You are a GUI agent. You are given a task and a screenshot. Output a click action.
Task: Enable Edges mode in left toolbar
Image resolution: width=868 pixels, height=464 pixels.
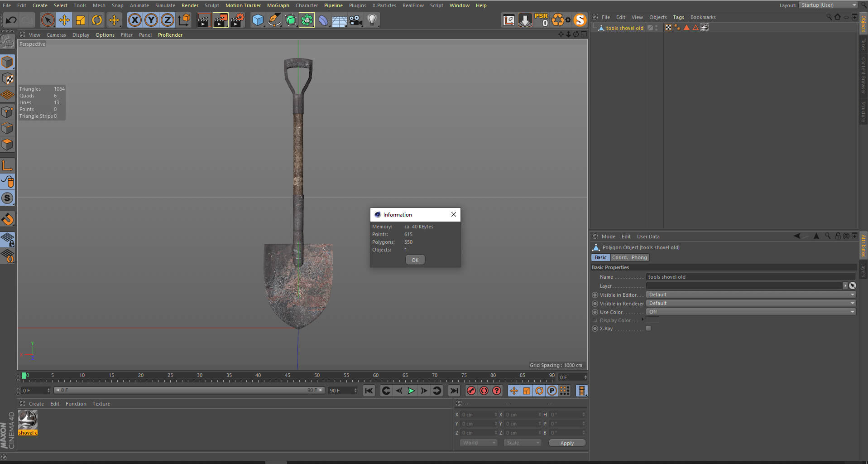(x=8, y=128)
